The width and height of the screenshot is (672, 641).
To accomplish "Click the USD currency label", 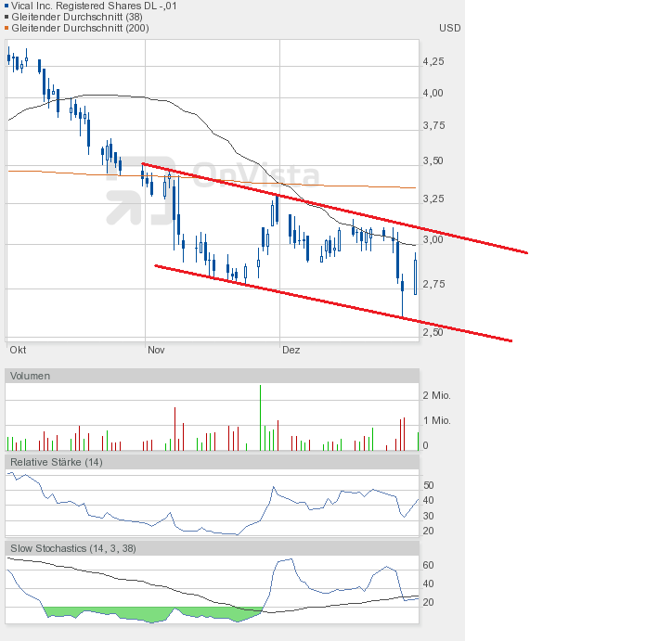I will pyautogui.click(x=449, y=28).
